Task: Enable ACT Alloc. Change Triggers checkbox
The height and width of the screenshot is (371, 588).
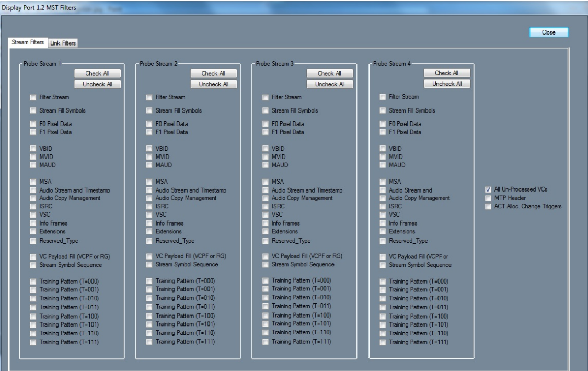Action: 488,206
